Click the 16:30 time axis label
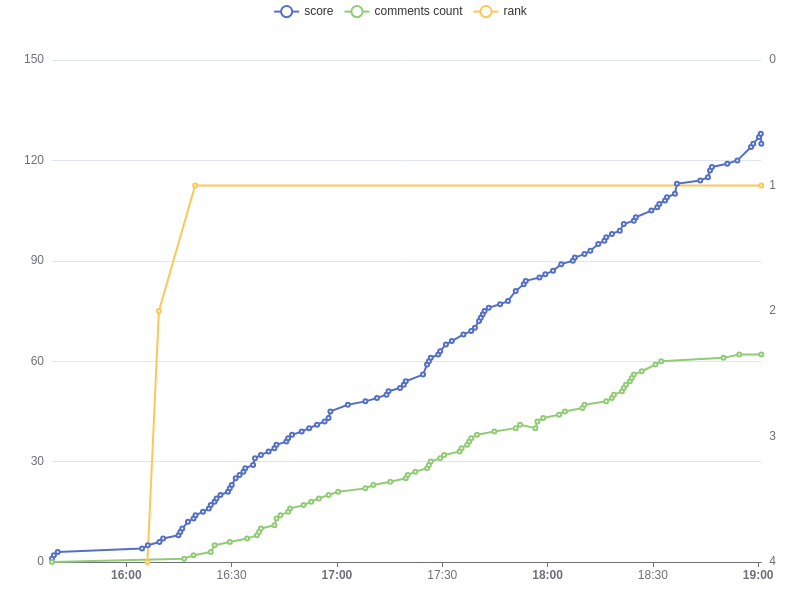 tap(231, 575)
